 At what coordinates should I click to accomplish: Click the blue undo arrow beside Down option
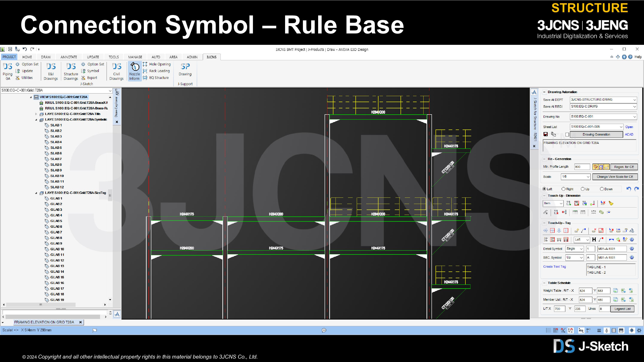(629, 189)
